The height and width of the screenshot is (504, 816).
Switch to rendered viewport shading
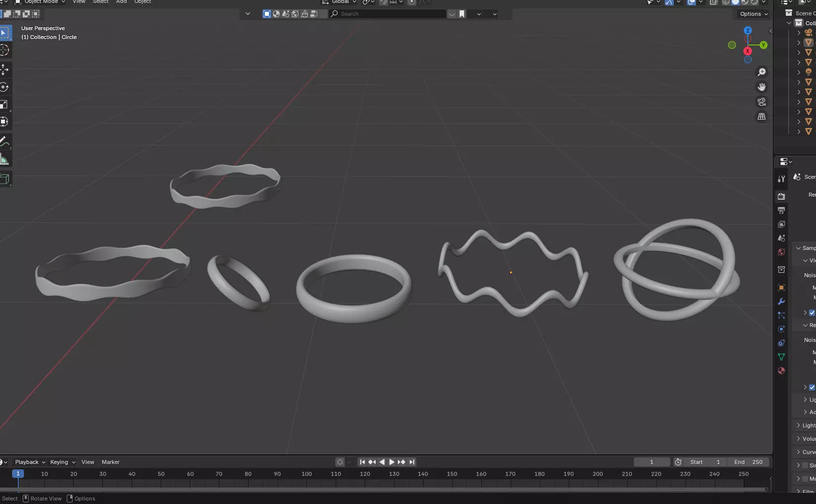click(754, 2)
